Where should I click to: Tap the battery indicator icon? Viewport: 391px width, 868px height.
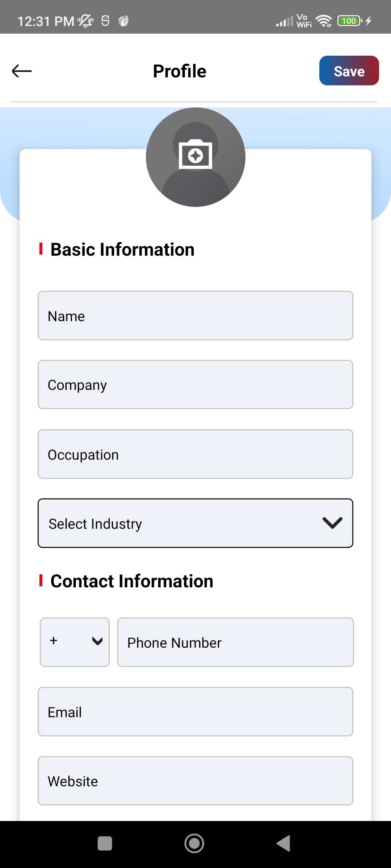(x=349, y=21)
